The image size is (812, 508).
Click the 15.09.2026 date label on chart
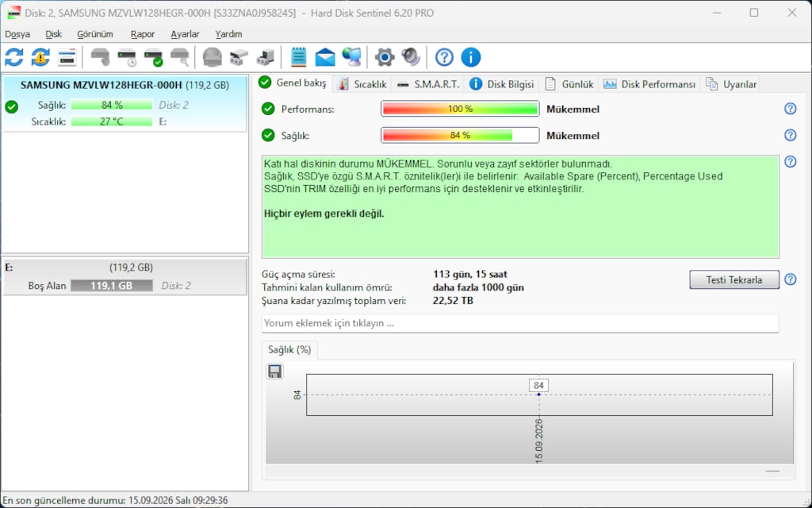tap(538, 441)
